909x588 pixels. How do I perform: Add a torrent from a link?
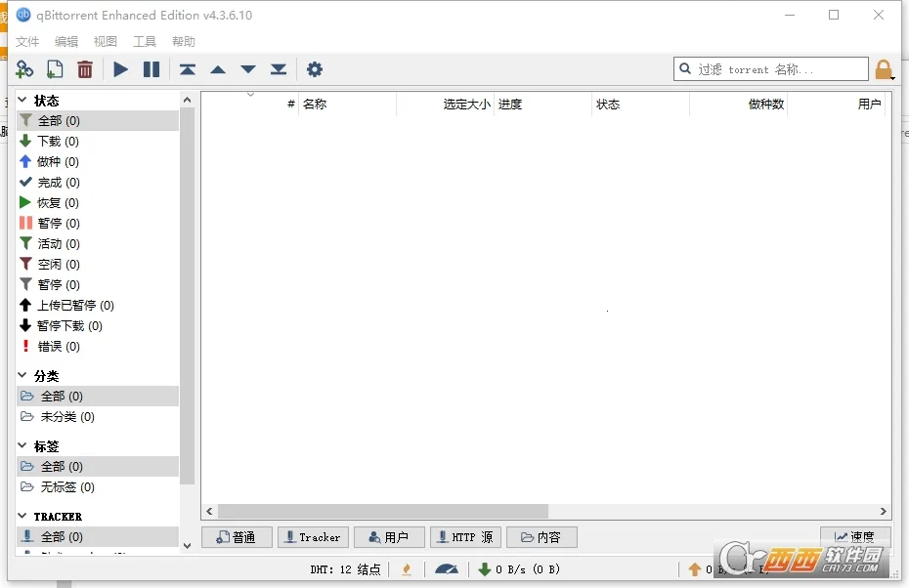(23, 68)
